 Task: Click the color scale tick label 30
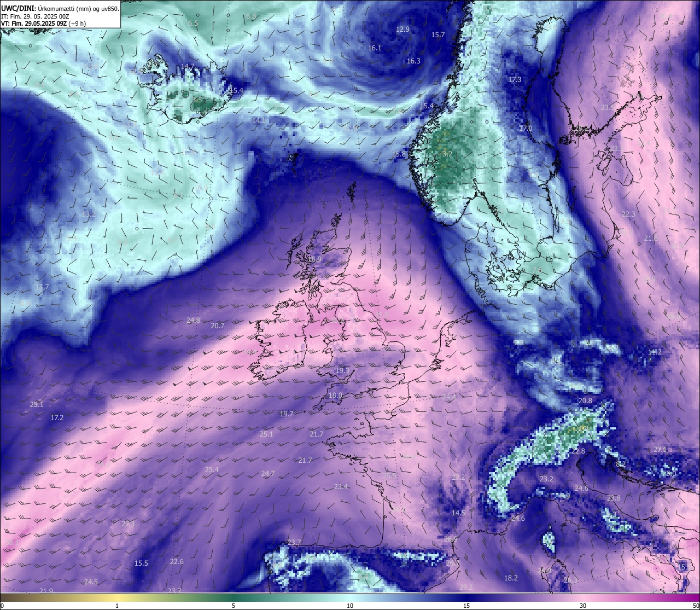583,606
